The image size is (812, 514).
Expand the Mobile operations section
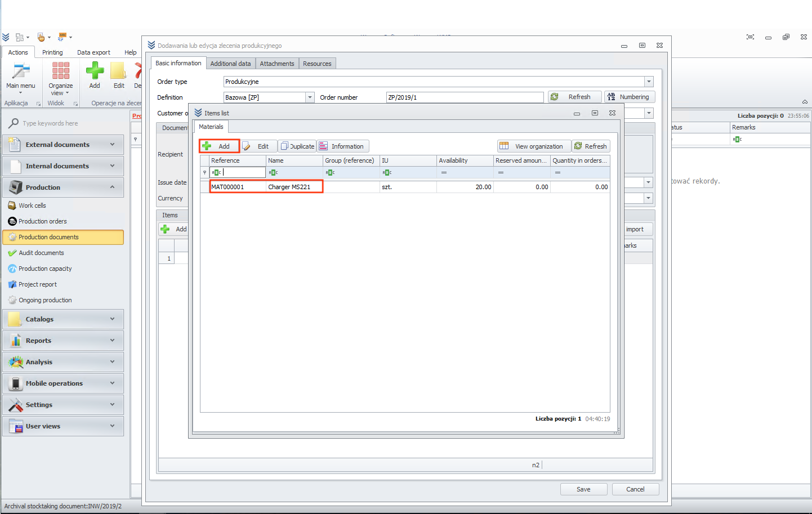[x=63, y=383]
